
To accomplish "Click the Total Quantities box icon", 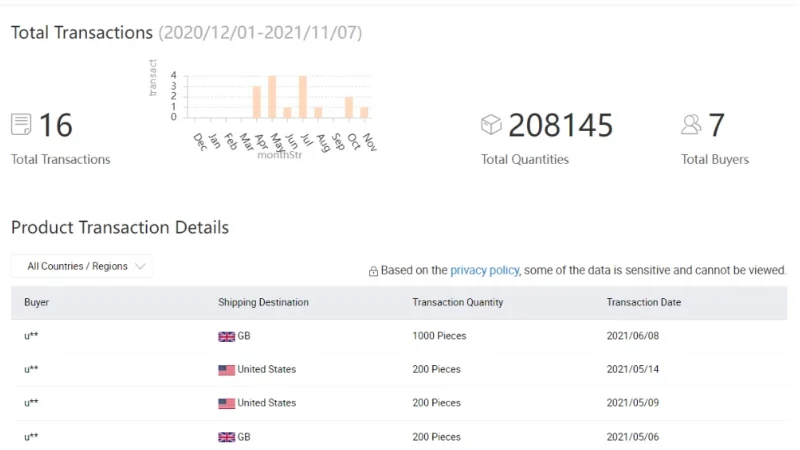I will (491, 125).
